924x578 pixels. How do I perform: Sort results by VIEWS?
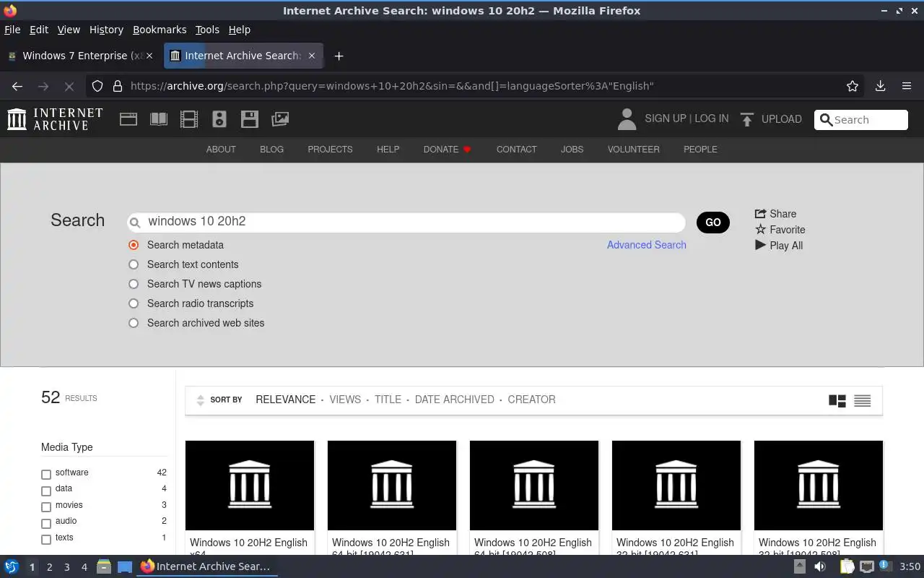point(345,400)
